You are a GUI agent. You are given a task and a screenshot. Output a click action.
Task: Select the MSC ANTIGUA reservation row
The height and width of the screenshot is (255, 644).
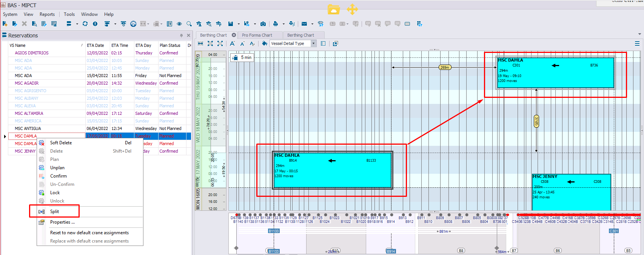pos(99,128)
